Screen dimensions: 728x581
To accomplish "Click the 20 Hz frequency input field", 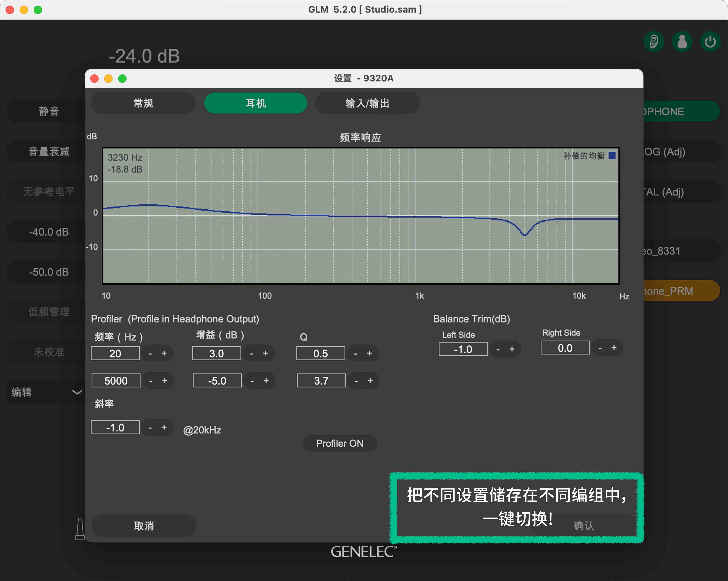I will [x=115, y=353].
